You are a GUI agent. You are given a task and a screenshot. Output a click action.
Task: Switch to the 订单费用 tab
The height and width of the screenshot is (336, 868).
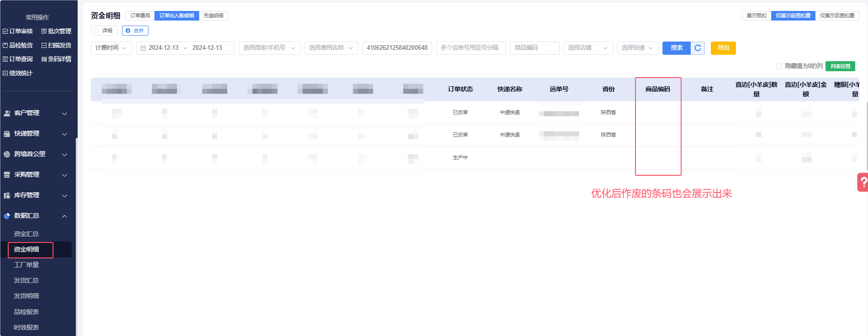coord(140,16)
